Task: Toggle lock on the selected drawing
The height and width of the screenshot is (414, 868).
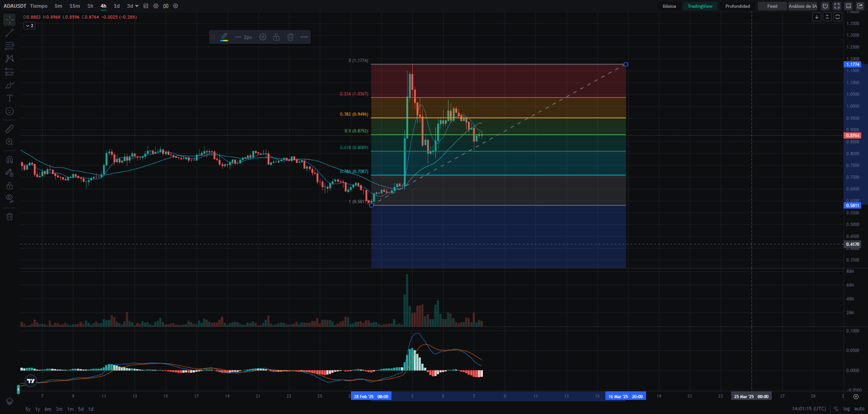Action: pos(276,37)
